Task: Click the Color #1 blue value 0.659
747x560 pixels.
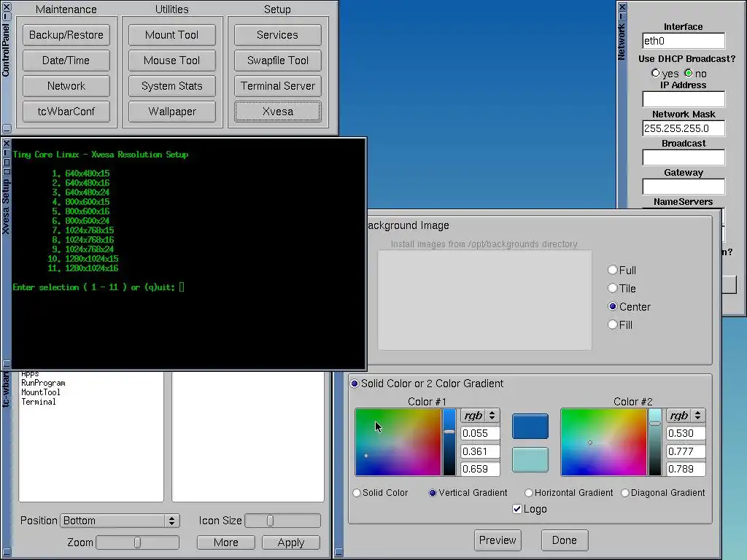Action: [480, 469]
